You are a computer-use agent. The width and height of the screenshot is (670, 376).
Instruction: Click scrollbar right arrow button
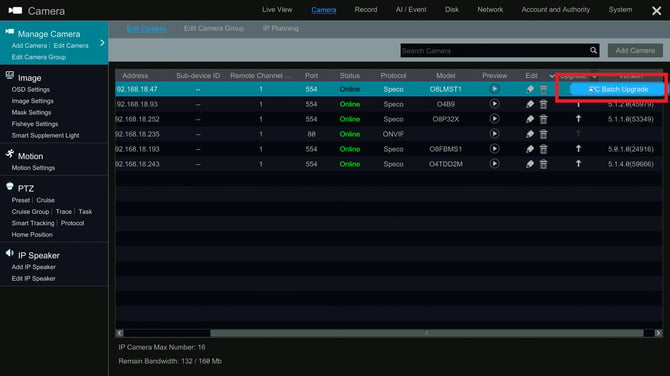658,333
